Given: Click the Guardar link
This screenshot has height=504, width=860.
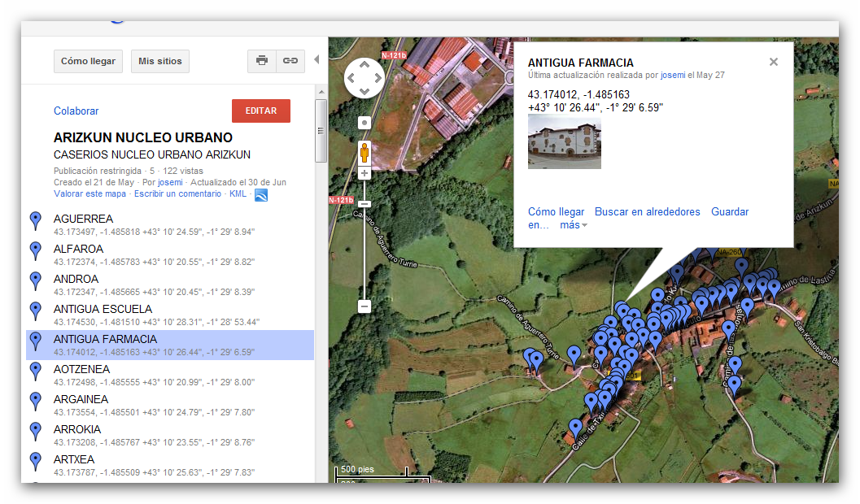Looking at the screenshot, I should tap(730, 212).
